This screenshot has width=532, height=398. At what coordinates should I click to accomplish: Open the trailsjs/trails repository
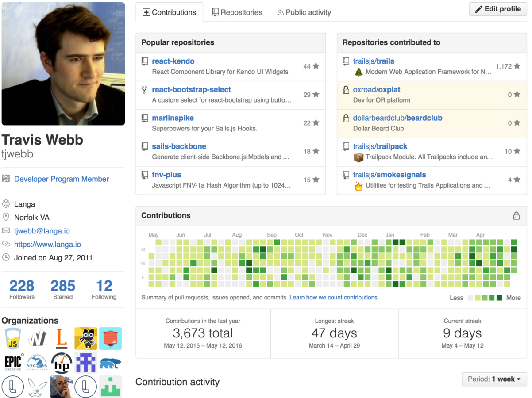[x=374, y=61]
